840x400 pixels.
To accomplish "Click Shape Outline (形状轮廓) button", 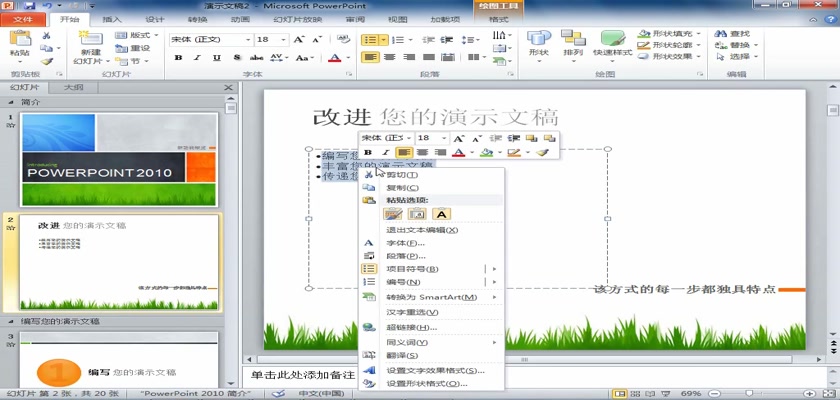I will [x=669, y=45].
